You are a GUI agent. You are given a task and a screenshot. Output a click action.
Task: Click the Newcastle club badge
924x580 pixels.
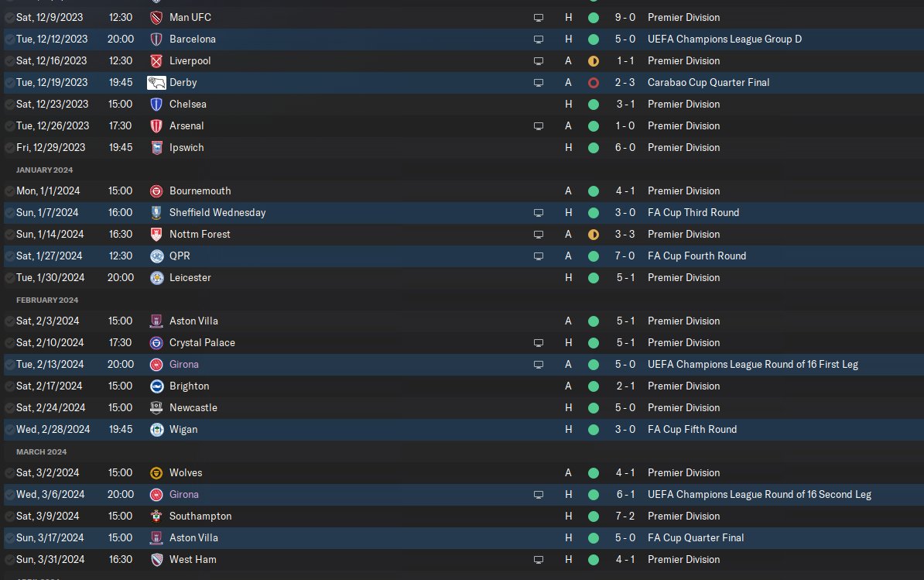pos(156,407)
